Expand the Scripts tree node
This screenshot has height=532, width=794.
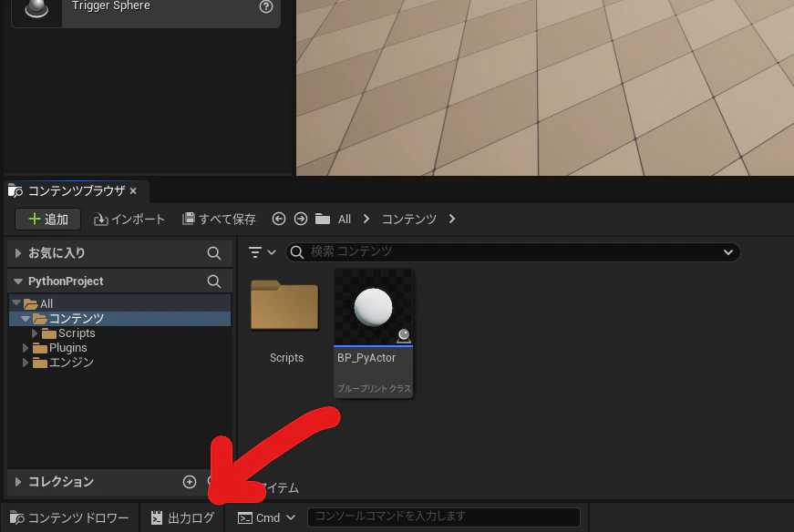coord(35,333)
